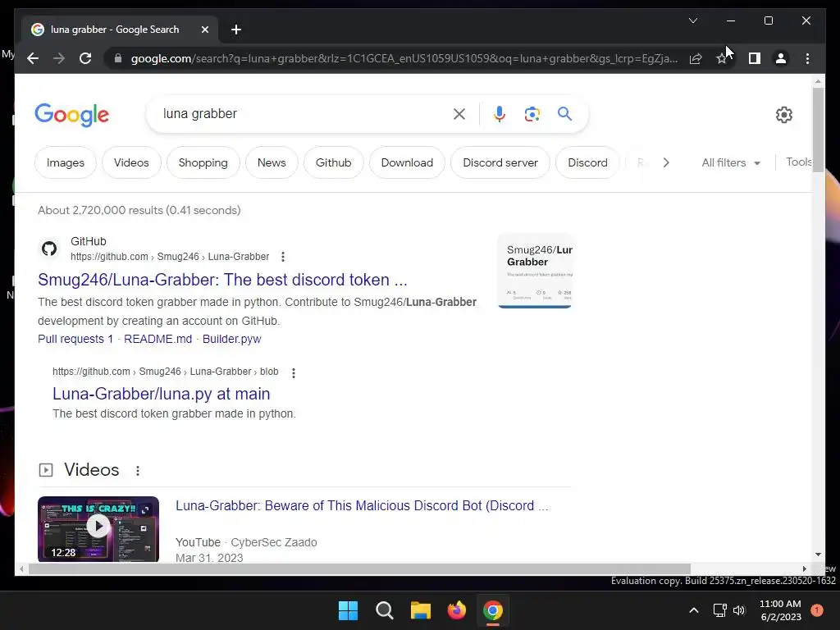Expand the All filters dropdown
Screen dimensions: 840x630
point(731,162)
